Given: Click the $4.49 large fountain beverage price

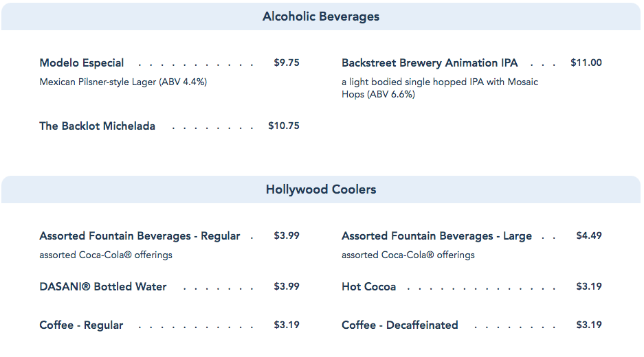Looking at the screenshot, I should (x=589, y=236).
